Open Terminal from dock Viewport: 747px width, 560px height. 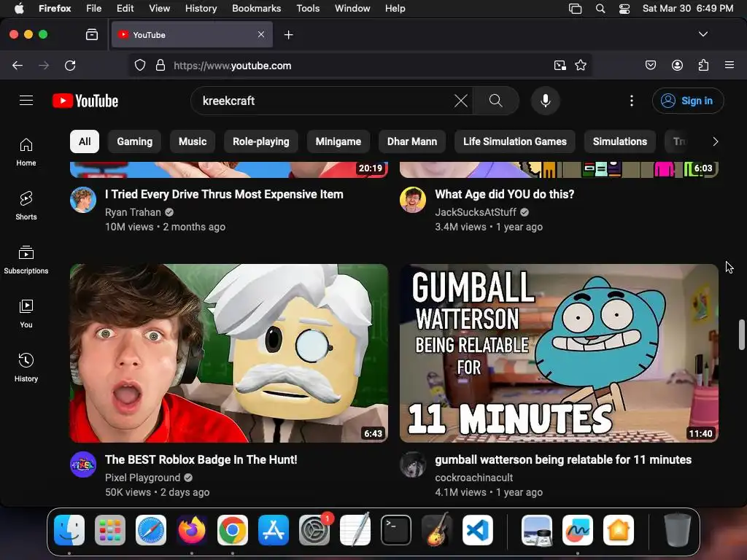[x=396, y=530]
